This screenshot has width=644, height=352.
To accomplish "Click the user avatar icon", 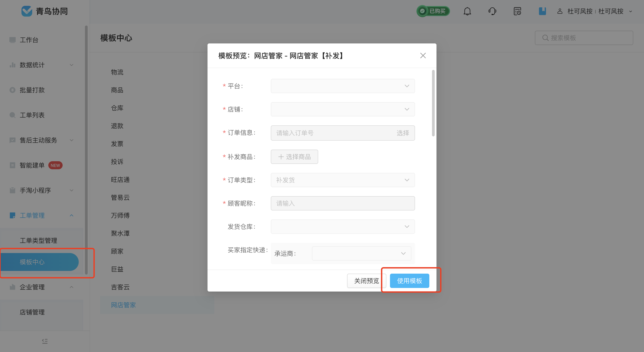I will 560,11.
